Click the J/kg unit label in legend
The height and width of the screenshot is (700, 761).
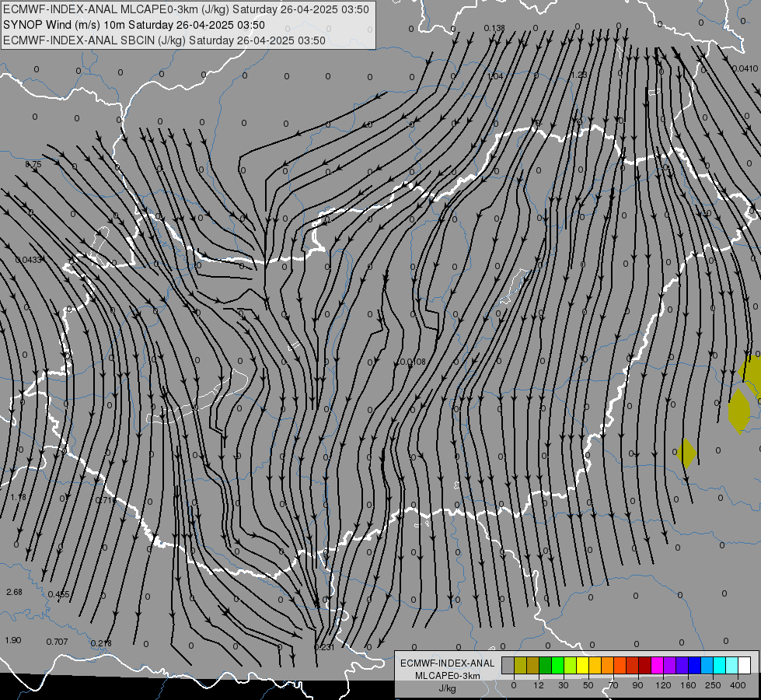tap(448, 688)
